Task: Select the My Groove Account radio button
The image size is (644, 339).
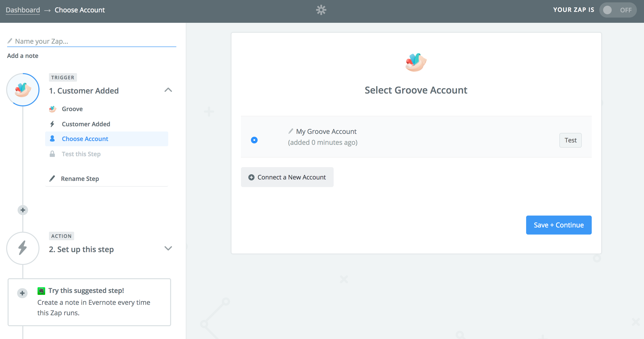Action: coord(254,140)
